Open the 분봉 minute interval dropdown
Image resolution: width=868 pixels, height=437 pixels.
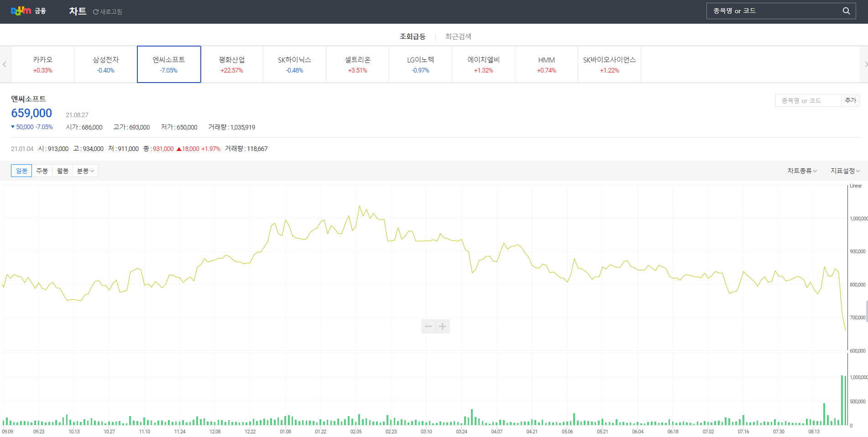(85, 171)
